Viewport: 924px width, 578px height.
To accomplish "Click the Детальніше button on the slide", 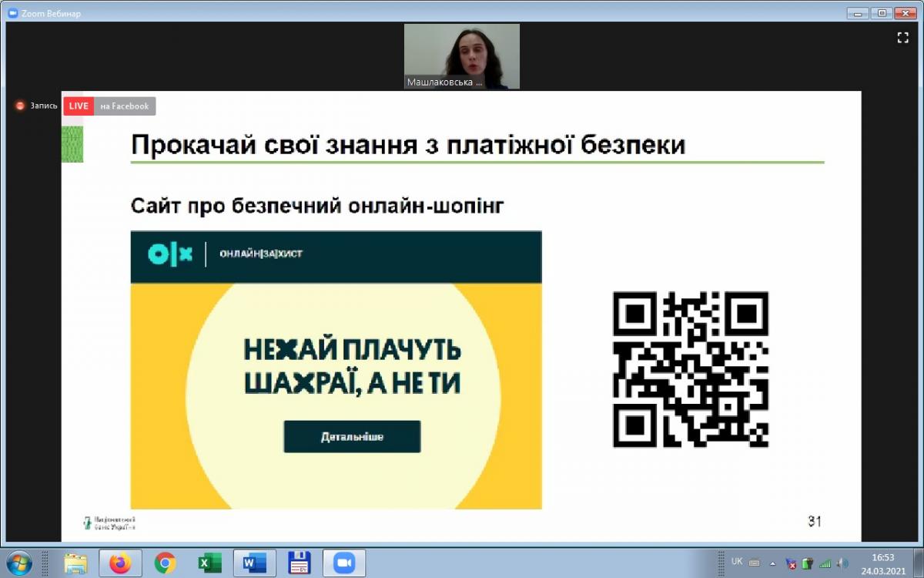I will (352, 436).
